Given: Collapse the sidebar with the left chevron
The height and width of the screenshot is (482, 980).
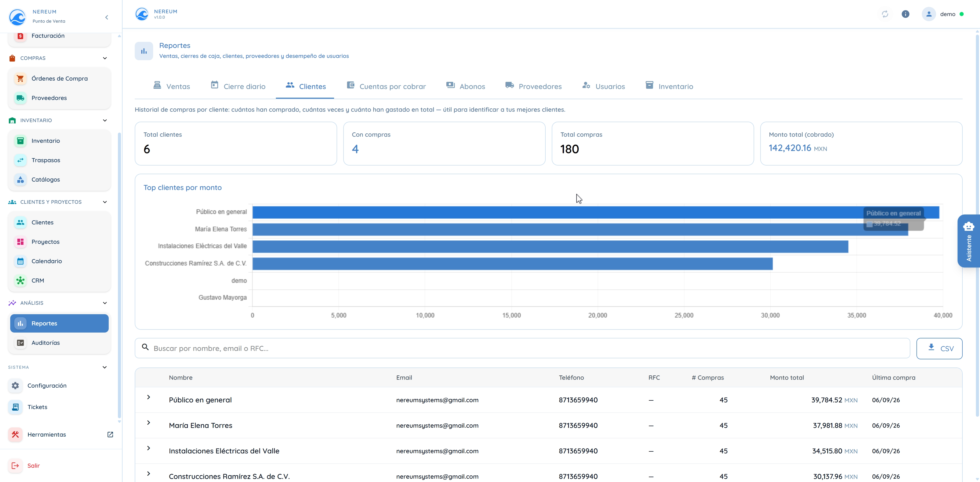Looking at the screenshot, I should pos(106,18).
